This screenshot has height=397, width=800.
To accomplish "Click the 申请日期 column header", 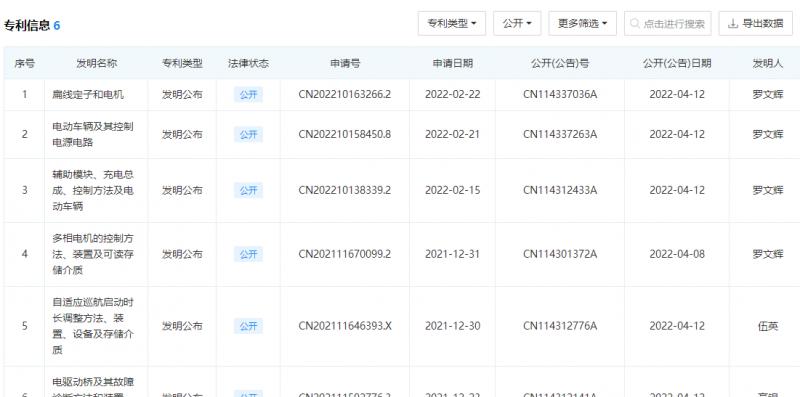I will (x=453, y=63).
